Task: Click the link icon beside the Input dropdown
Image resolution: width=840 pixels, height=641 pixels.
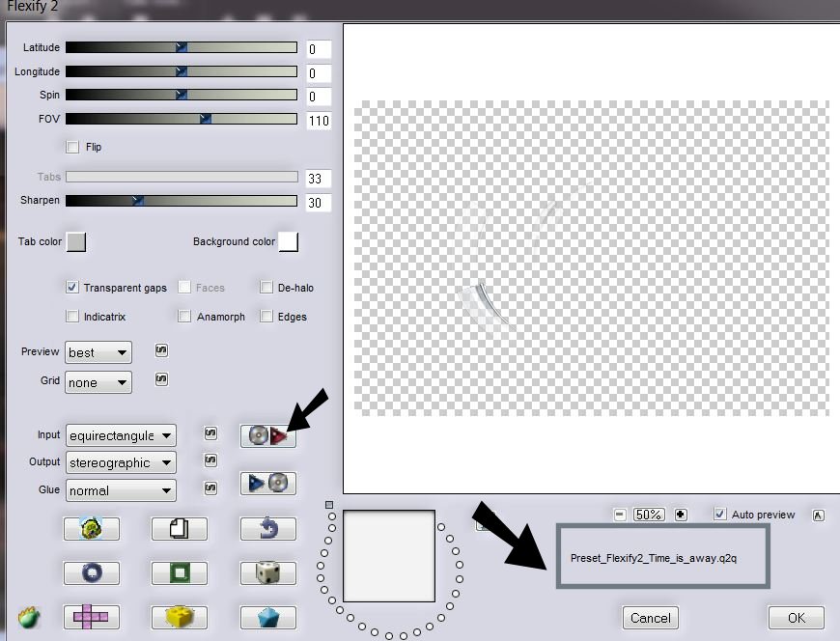Action: coord(210,433)
